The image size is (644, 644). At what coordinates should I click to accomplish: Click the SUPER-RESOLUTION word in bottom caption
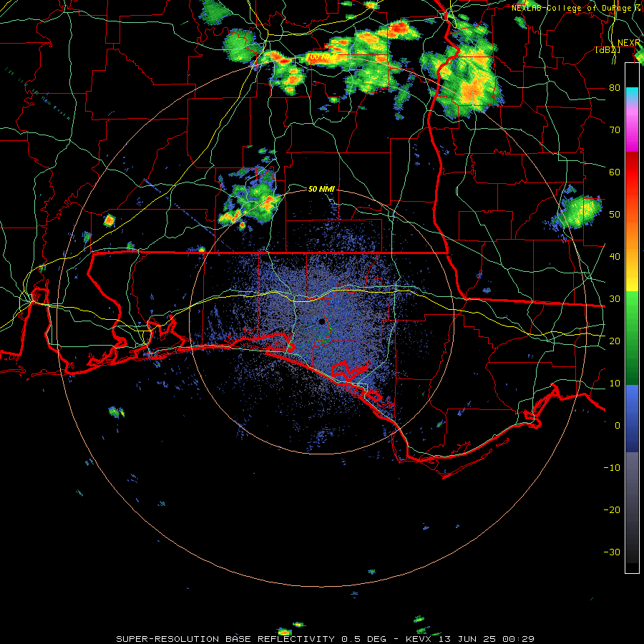click(167, 639)
